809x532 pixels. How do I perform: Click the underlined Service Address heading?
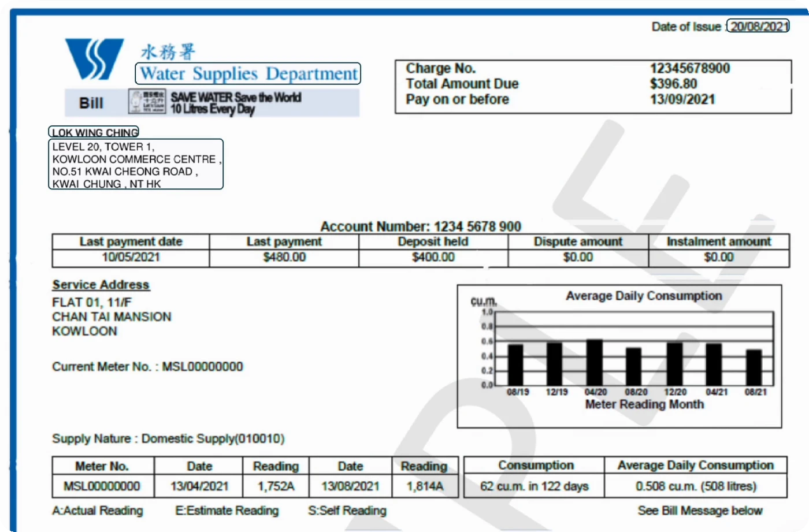[101, 285]
